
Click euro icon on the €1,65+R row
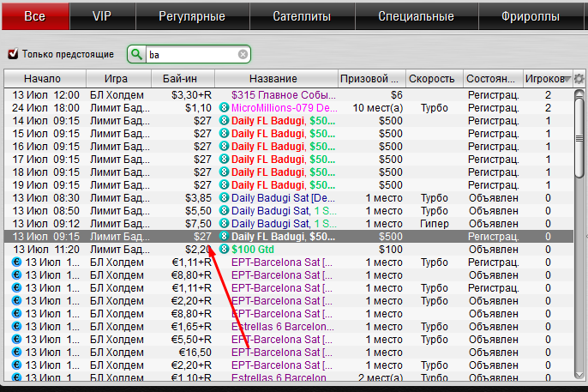pyautogui.click(x=15, y=327)
